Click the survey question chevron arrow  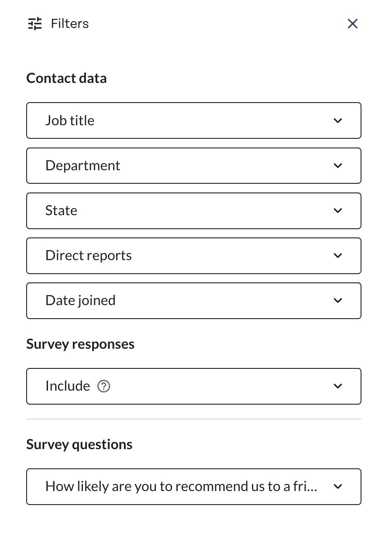point(338,486)
